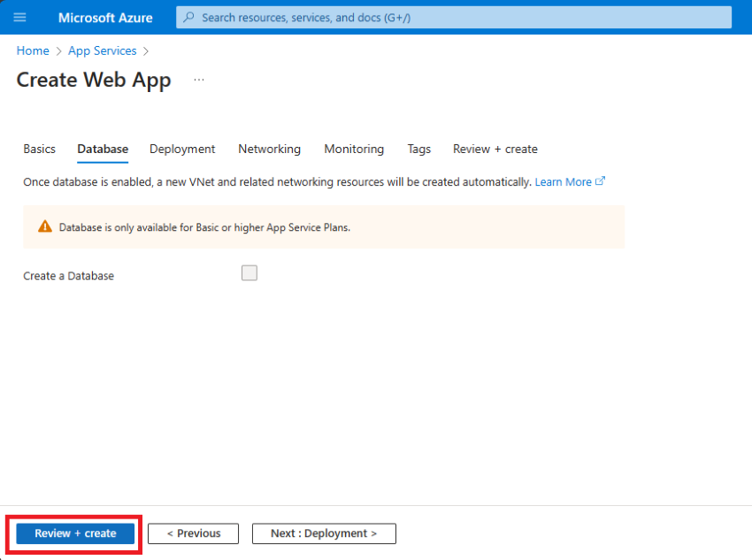Advance with the Next : Deployment button
Screen dimensions: 752x560
[324, 533]
